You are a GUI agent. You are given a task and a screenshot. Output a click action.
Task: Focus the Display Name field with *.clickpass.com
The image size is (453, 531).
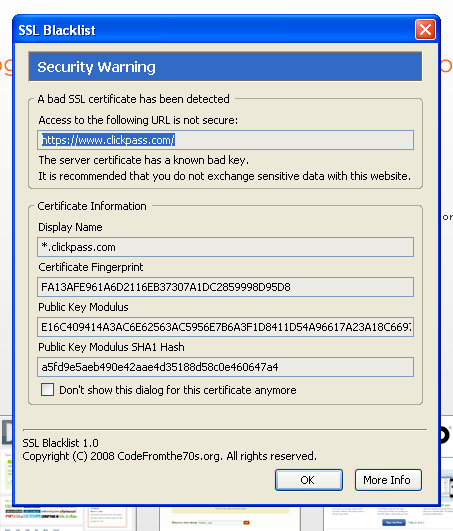tap(225, 247)
